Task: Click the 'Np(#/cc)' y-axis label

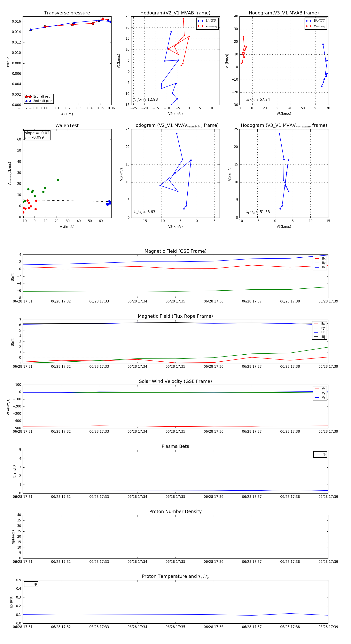Action: (13, 537)
